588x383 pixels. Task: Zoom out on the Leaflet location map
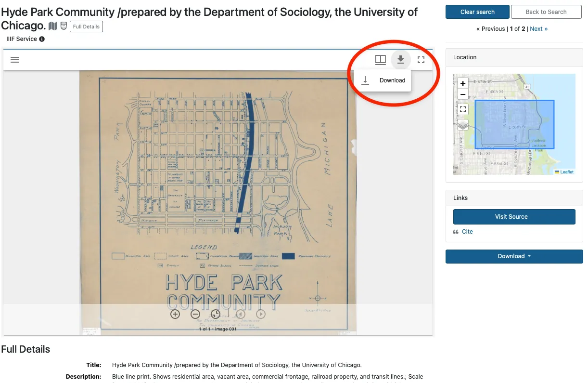pos(463,94)
